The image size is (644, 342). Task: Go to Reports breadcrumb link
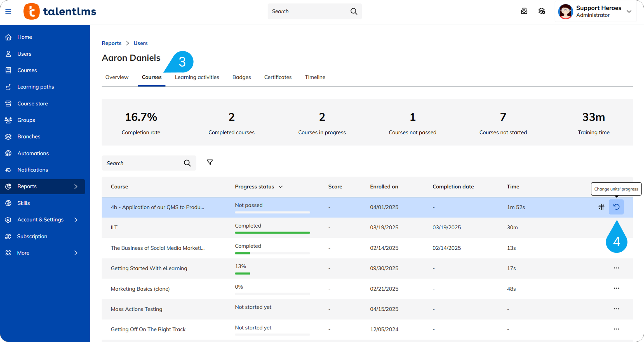(111, 43)
